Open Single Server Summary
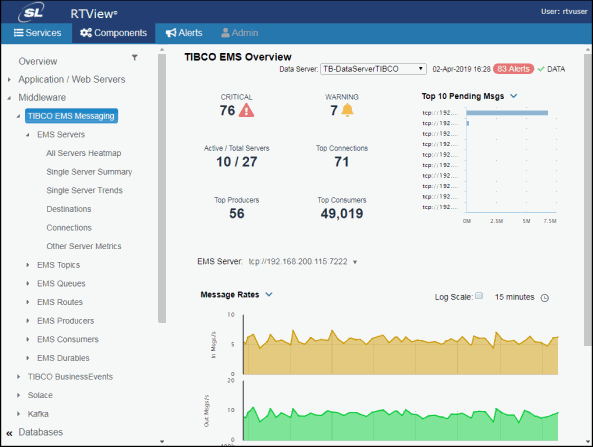593x447 pixels. click(89, 172)
